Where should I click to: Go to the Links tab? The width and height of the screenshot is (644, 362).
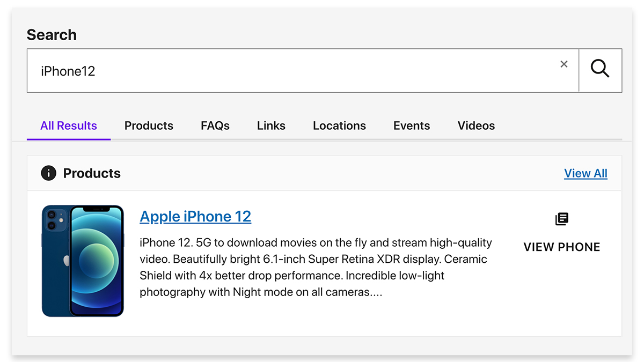(271, 126)
